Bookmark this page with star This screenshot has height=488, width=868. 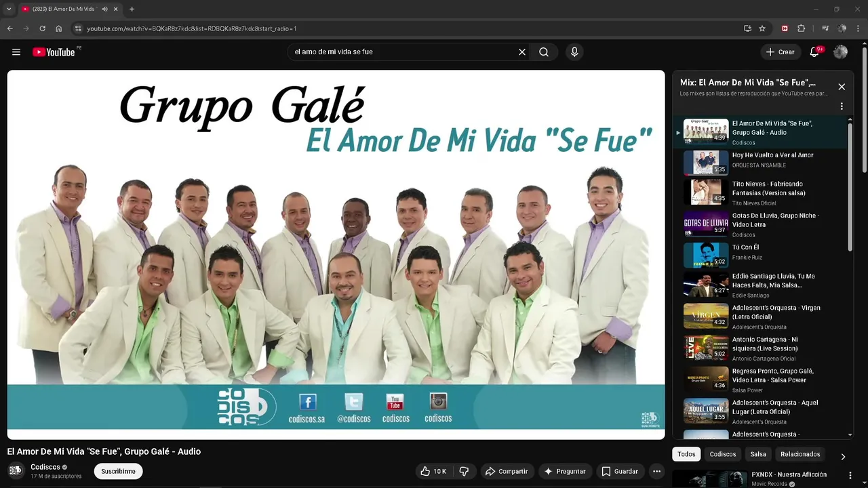click(762, 28)
